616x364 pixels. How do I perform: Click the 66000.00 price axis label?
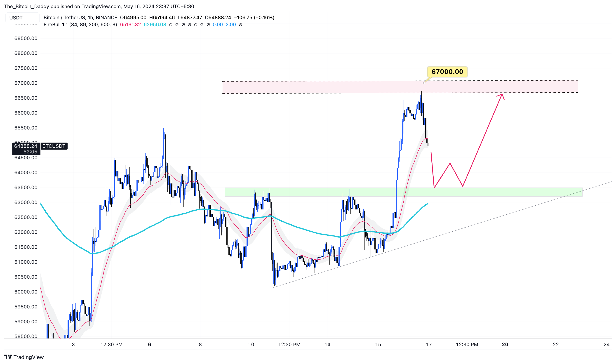26,113
